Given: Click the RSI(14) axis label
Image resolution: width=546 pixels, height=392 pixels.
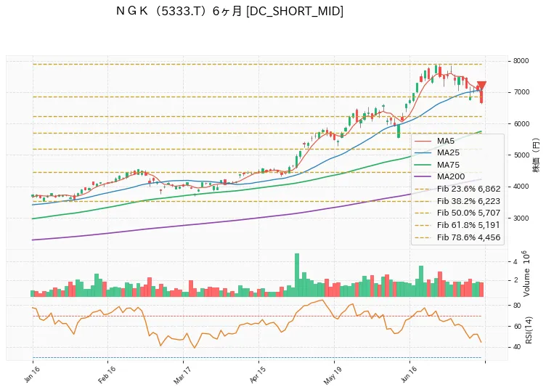Looking at the screenshot, I should [529, 330].
